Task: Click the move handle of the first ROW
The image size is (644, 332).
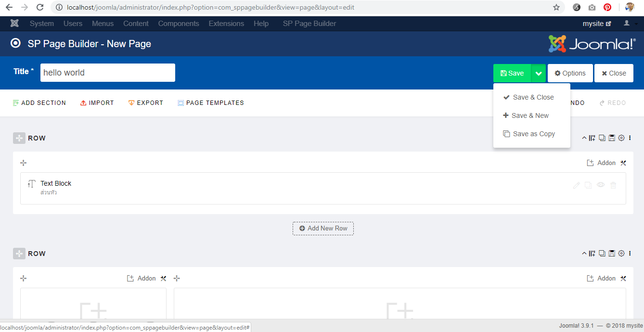Action: (x=19, y=138)
